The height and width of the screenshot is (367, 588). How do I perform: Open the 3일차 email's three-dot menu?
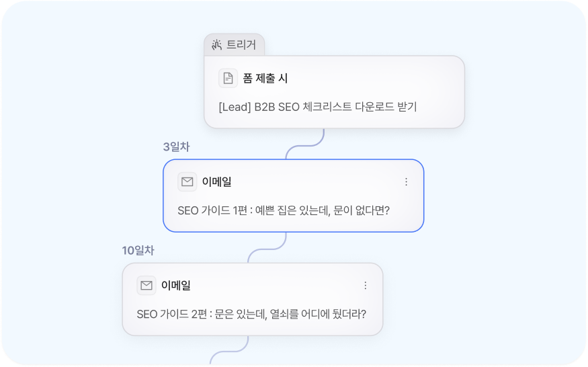pyautogui.click(x=406, y=181)
